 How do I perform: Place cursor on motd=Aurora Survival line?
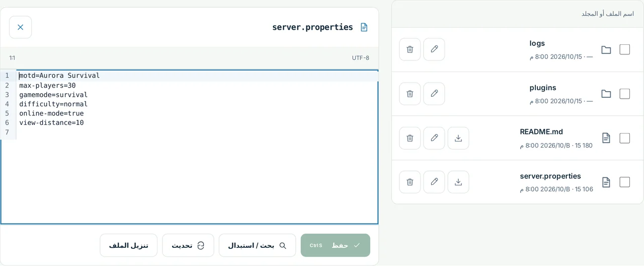[x=197, y=76]
